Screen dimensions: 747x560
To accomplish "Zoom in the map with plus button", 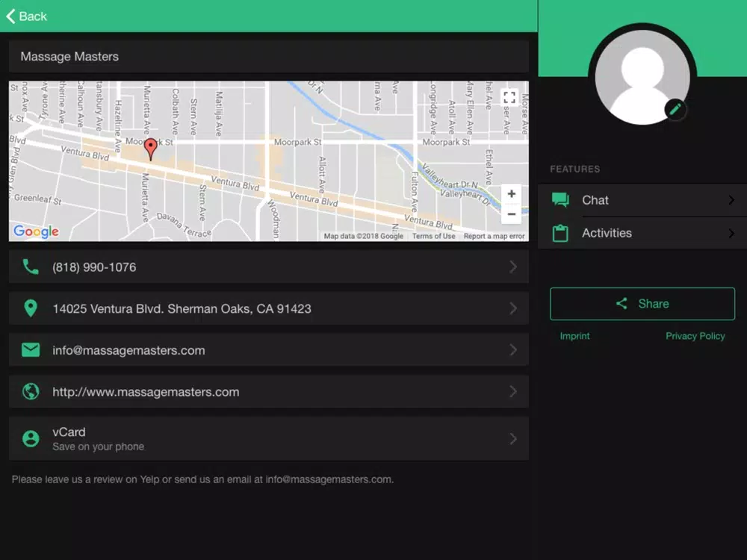I will point(511,194).
